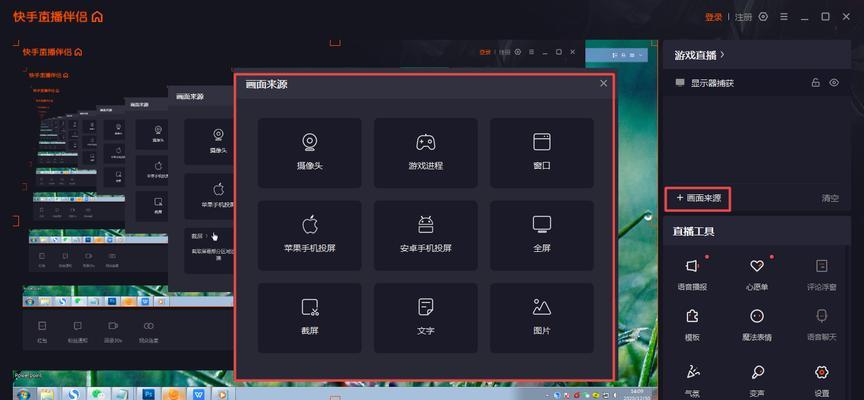This screenshot has width=864, height=400.
Task: Click the 直播工具 panel heading
Action: pyautogui.click(x=694, y=231)
